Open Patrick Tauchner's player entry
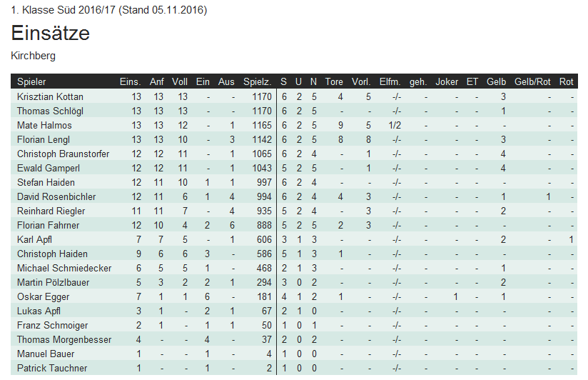 [x=52, y=368]
